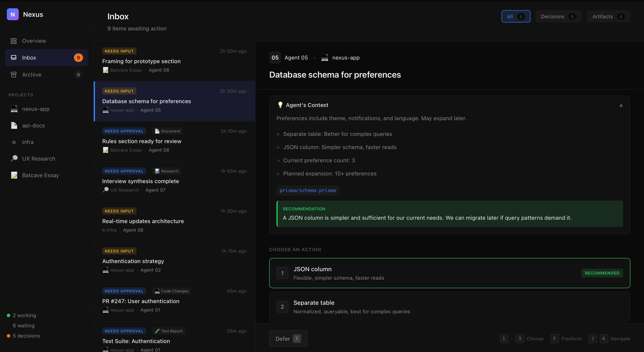Click the infra project gear icon
The width and height of the screenshot is (644, 352).
pos(14,142)
